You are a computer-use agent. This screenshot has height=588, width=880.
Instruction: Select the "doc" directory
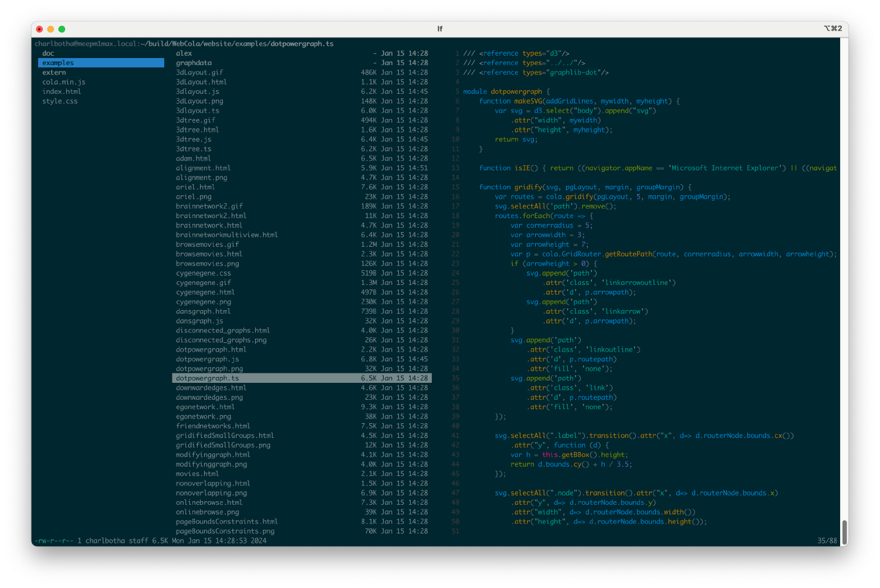tap(48, 53)
